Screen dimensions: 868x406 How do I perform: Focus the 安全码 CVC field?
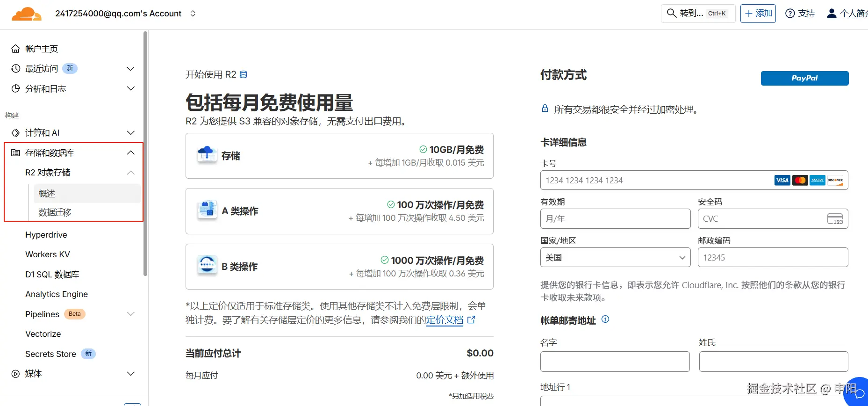[x=773, y=218]
